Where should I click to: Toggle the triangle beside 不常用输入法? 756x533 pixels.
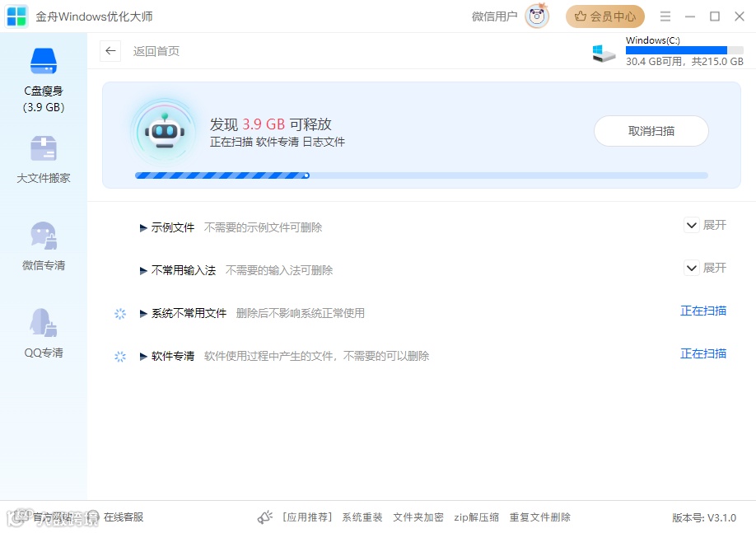[143, 270]
